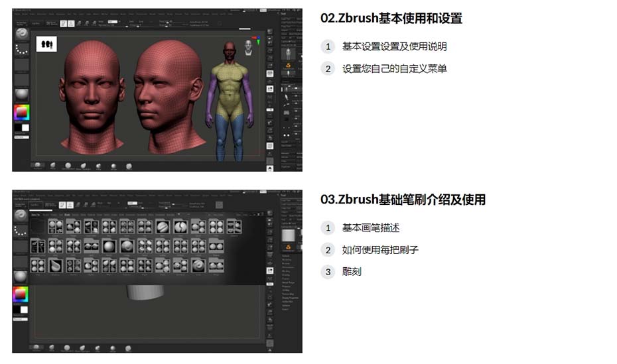Select the curved horn brush in chapter 03 palette bottom row
The width and height of the screenshot is (617, 364).
tap(56, 265)
